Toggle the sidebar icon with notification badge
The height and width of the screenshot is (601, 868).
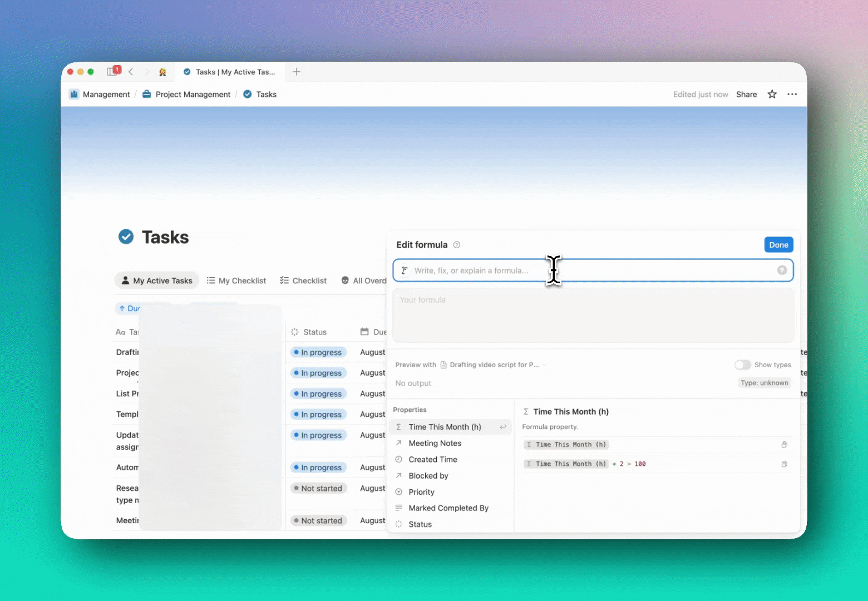pos(113,72)
